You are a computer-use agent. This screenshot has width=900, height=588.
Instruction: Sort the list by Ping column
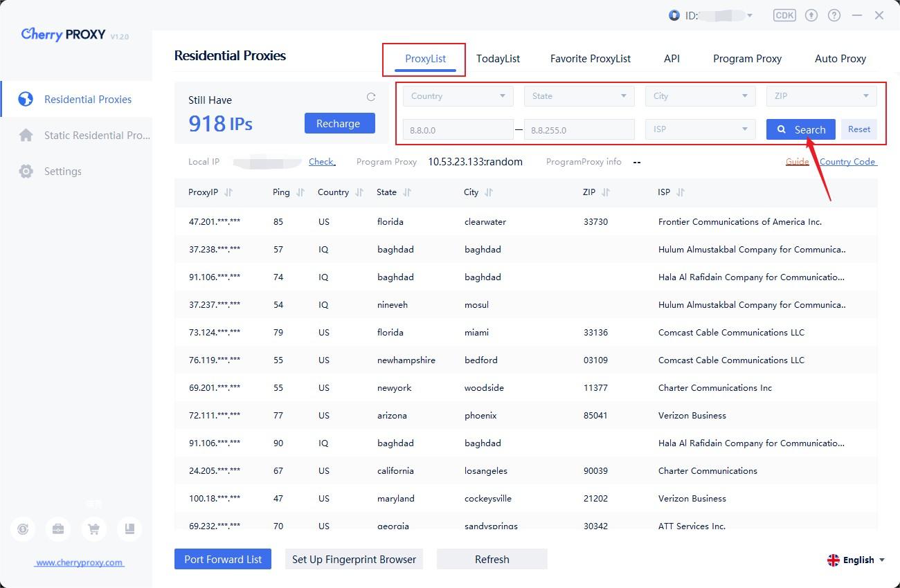[x=300, y=192]
